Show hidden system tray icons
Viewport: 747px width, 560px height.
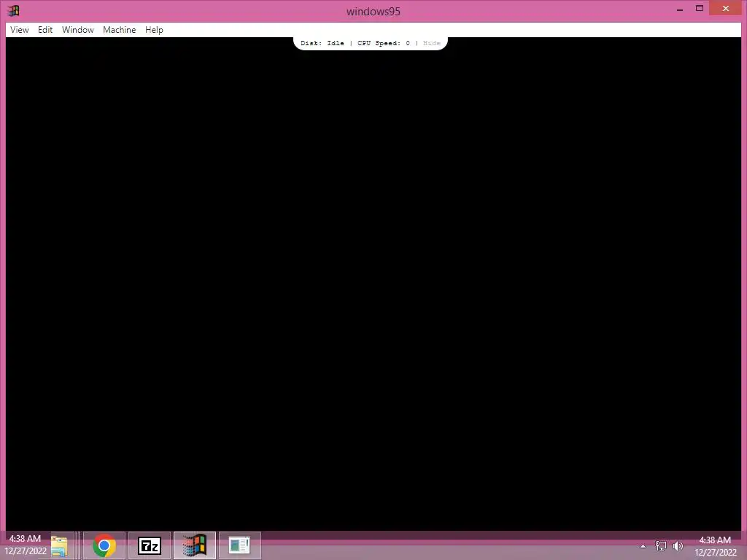point(643,546)
